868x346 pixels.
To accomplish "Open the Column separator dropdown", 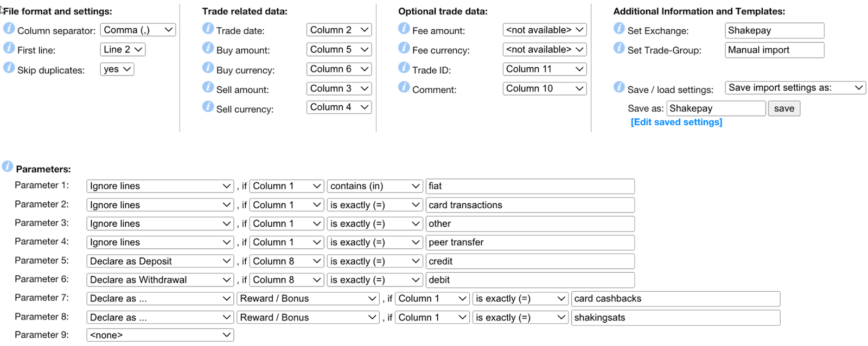I will (138, 30).
